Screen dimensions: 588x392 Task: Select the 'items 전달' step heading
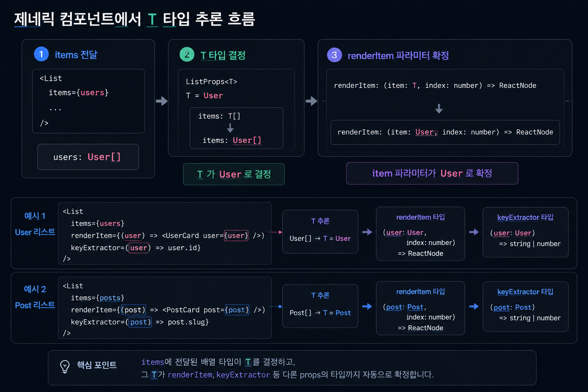(x=76, y=55)
